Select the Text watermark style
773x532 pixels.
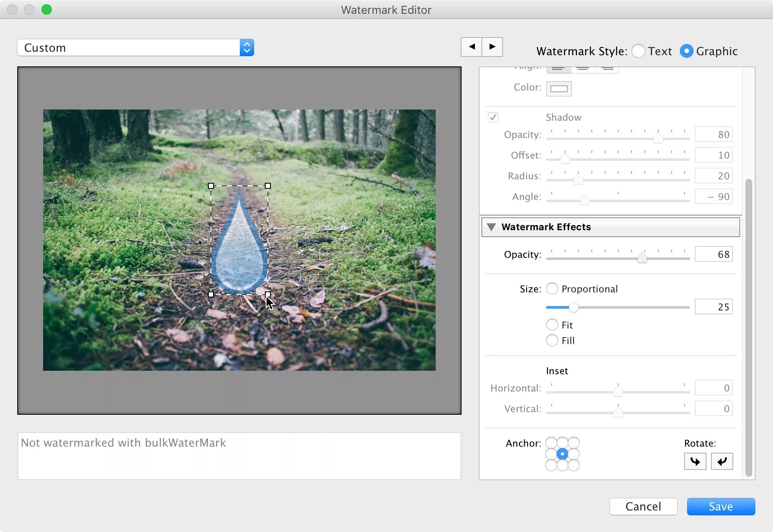[638, 51]
